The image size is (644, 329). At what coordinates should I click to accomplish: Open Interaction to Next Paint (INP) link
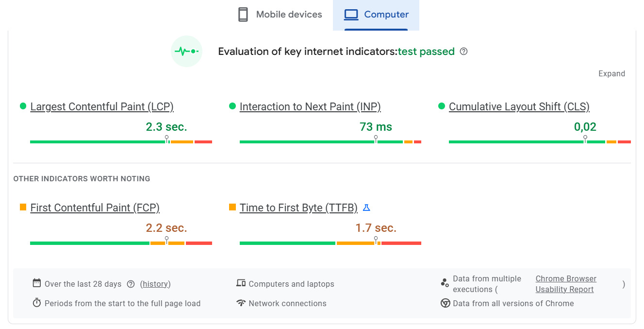[310, 107]
